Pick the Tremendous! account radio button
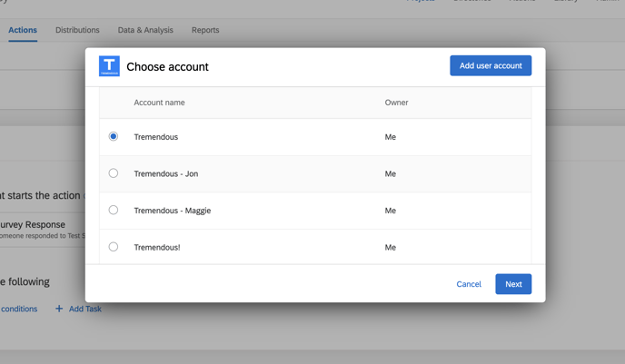 tap(114, 247)
